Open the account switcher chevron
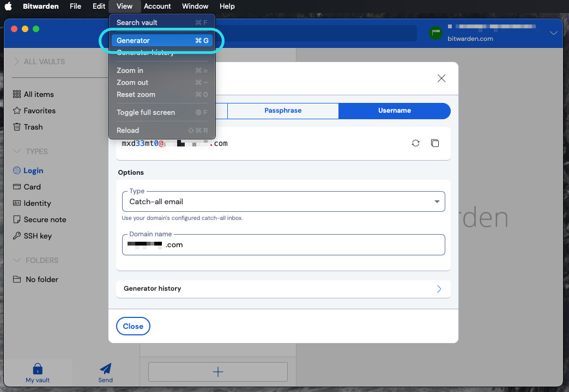569x392 pixels. (554, 33)
